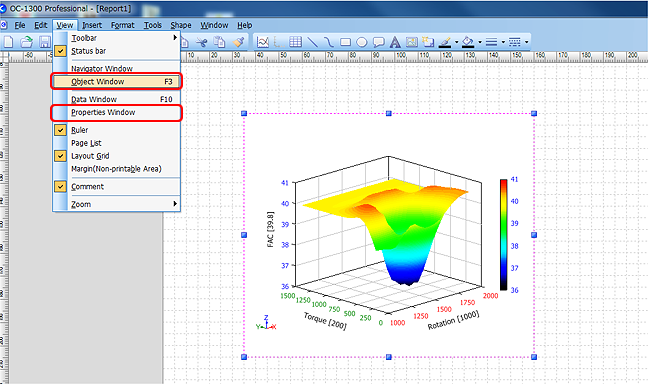Click the top-center selection handle

pyautogui.click(x=388, y=113)
